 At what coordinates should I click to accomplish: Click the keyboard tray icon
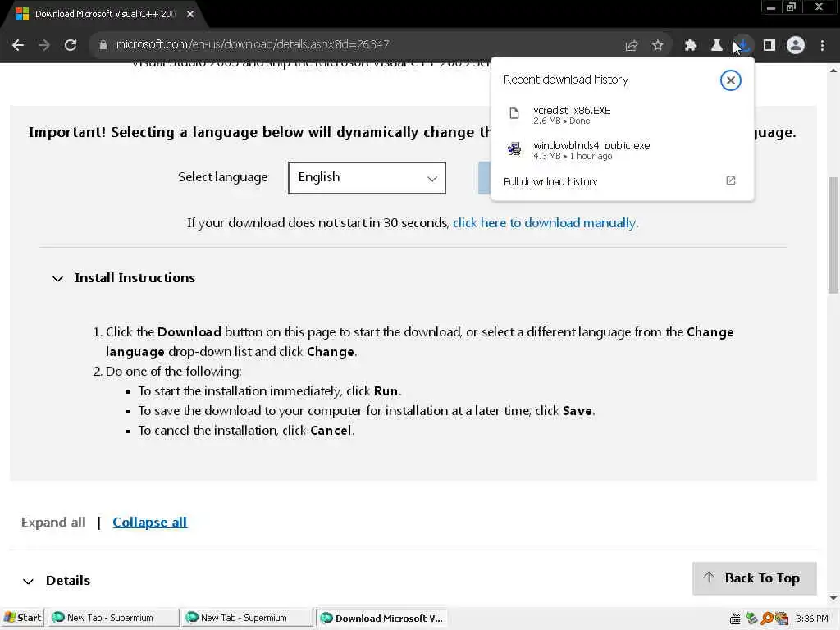(735, 619)
